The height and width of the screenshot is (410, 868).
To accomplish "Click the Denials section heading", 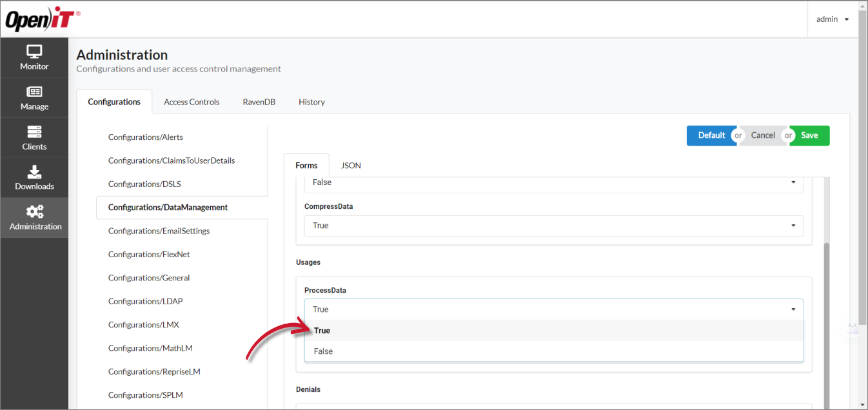I will coord(308,389).
